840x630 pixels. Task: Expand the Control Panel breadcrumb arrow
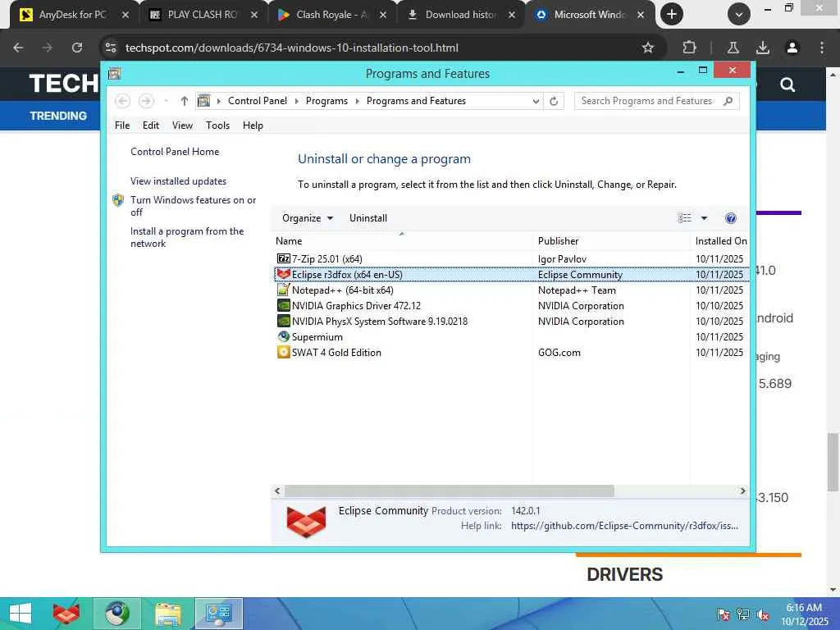point(297,101)
